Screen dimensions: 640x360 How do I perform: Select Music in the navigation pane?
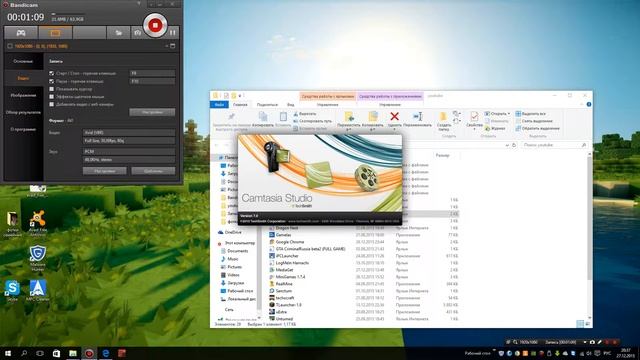pos(229,259)
